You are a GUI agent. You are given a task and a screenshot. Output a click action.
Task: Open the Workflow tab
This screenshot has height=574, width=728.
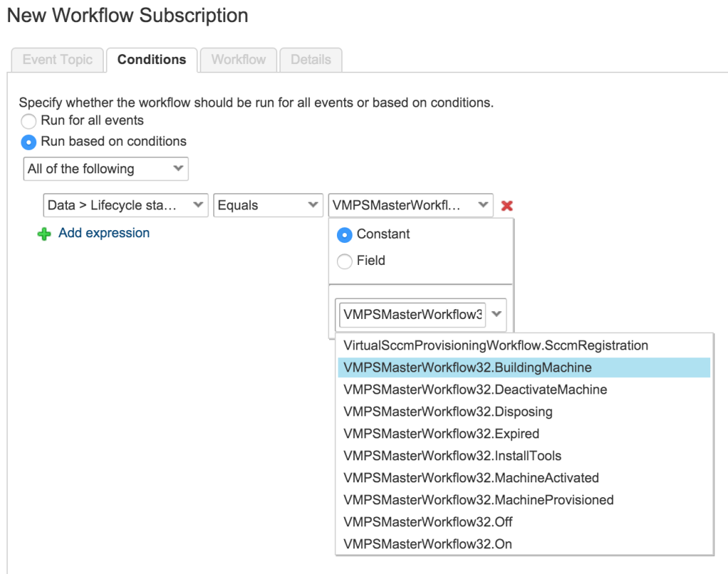(x=237, y=60)
